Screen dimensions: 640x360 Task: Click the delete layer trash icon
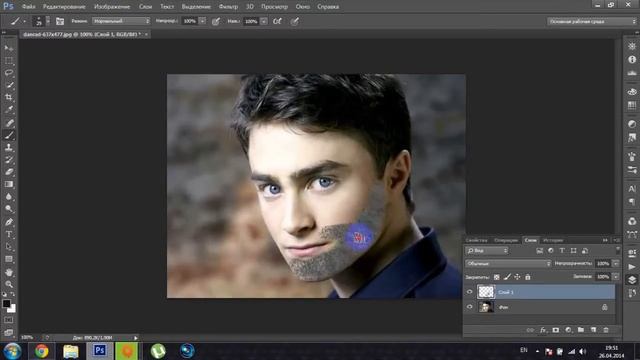(x=606, y=330)
